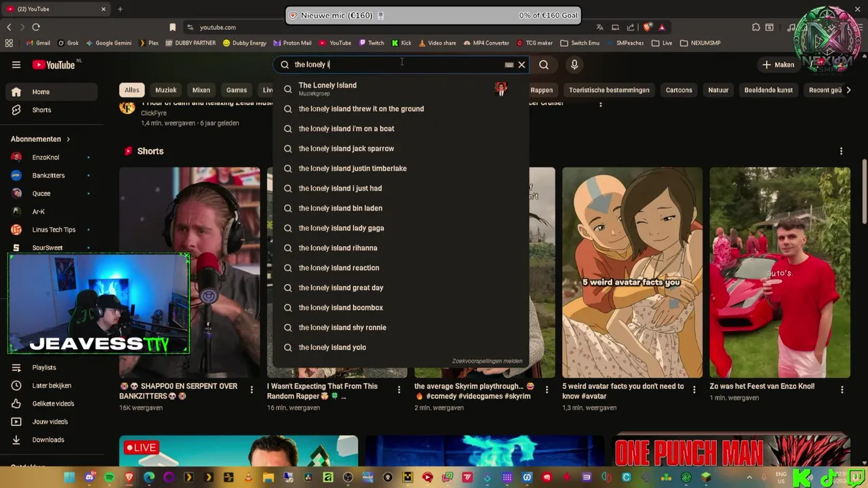The image size is (868, 488).
Task: Select the Natuur filter chip
Action: [718, 89]
